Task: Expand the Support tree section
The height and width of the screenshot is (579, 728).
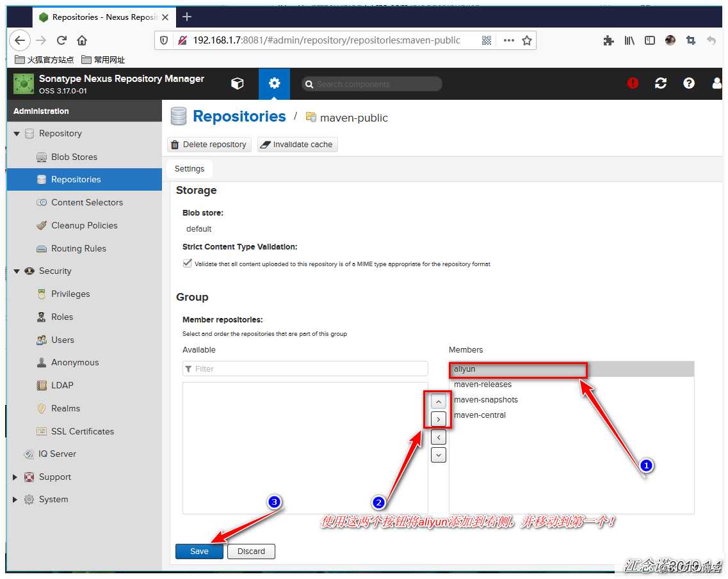Action: 15,477
